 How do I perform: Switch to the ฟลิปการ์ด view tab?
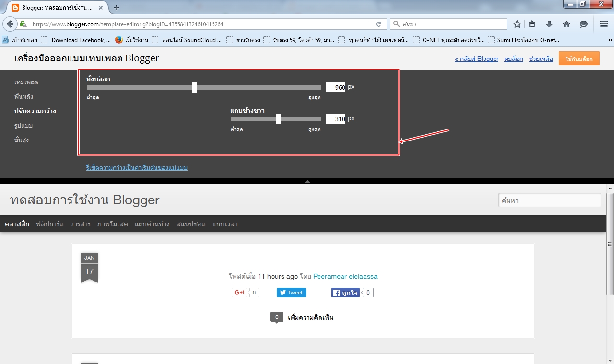pyautogui.click(x=50, y=224)
